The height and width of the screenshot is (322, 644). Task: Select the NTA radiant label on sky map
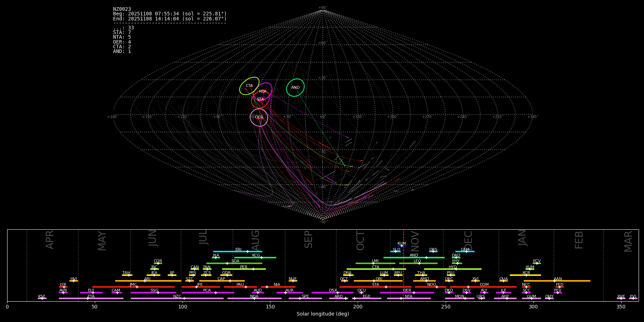click(263, 92)
